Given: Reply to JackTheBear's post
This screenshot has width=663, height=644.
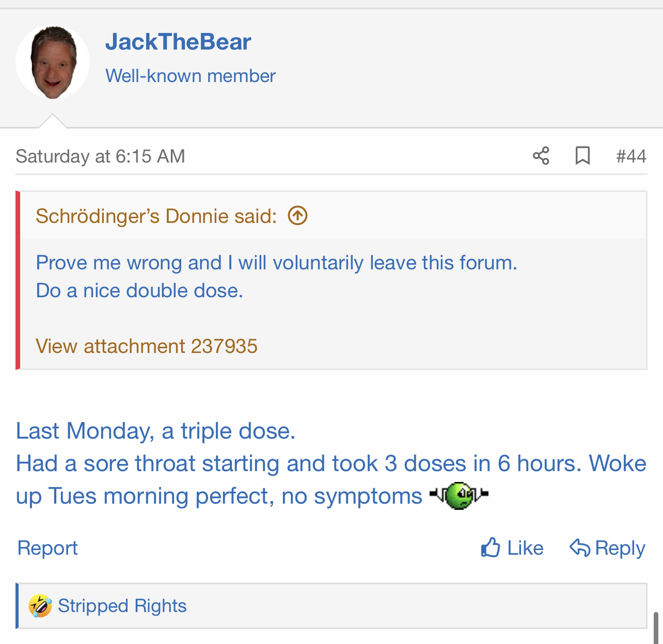Looking at the screenshot, I should click(x=607, y=548).
